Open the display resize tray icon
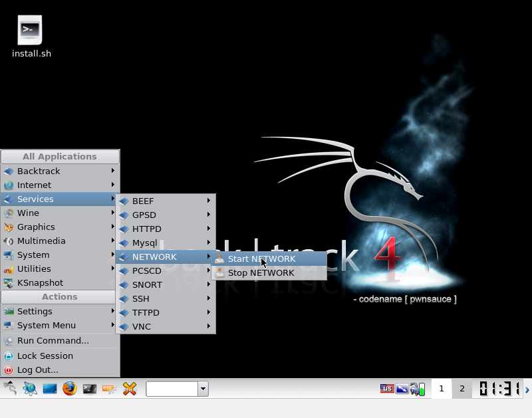This screenshot has height=418, width=532. 402,389
